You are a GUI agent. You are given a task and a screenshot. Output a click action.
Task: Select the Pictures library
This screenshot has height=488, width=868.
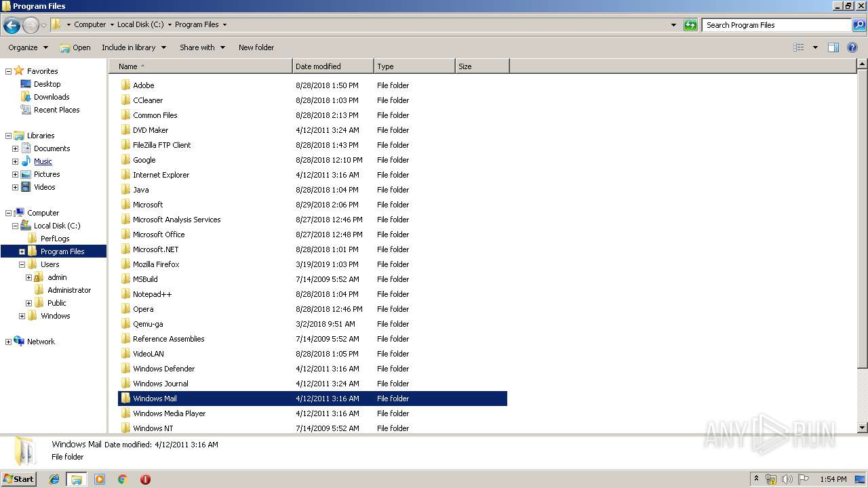click(x=47, y=174)
